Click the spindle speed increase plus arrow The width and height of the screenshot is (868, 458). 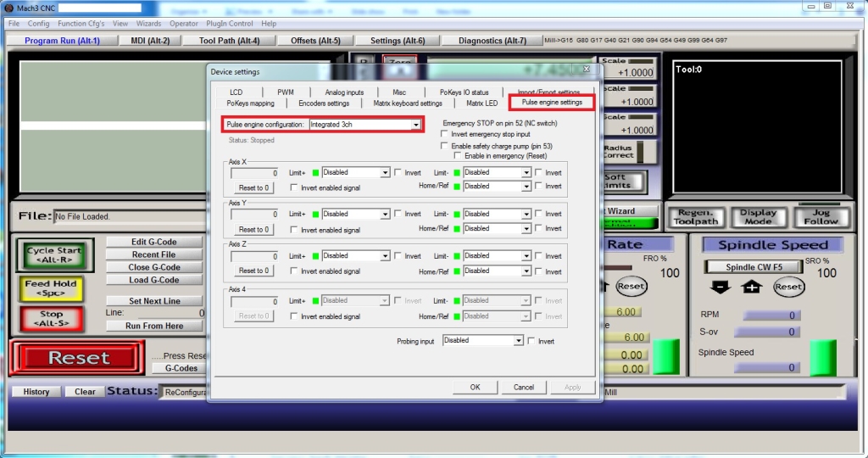tap(752, 287)
